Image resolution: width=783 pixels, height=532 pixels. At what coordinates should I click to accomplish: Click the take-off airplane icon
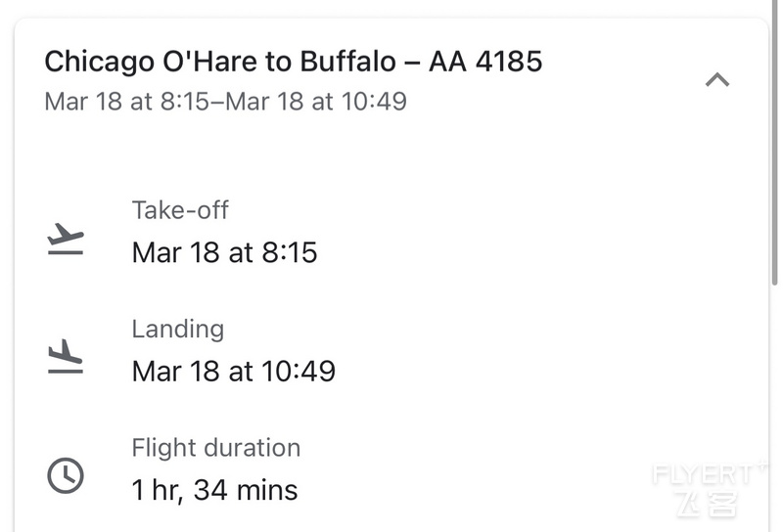[x=66, y=239]
